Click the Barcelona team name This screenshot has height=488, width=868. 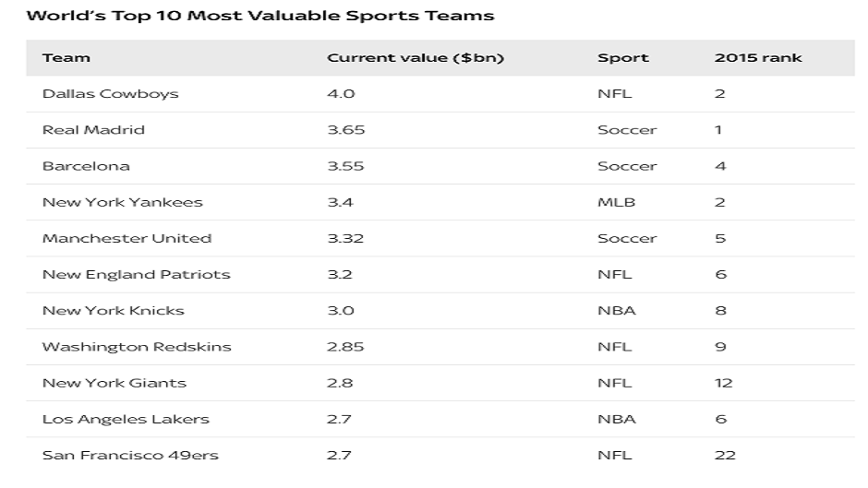pos(86,167)
